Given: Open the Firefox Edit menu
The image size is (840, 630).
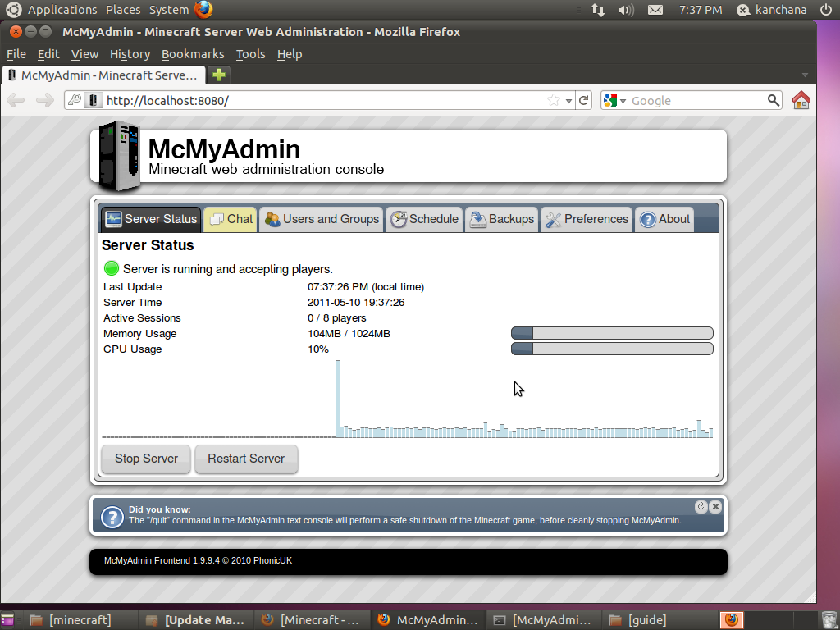Looking at the screenshot, I should coord(48,54).
